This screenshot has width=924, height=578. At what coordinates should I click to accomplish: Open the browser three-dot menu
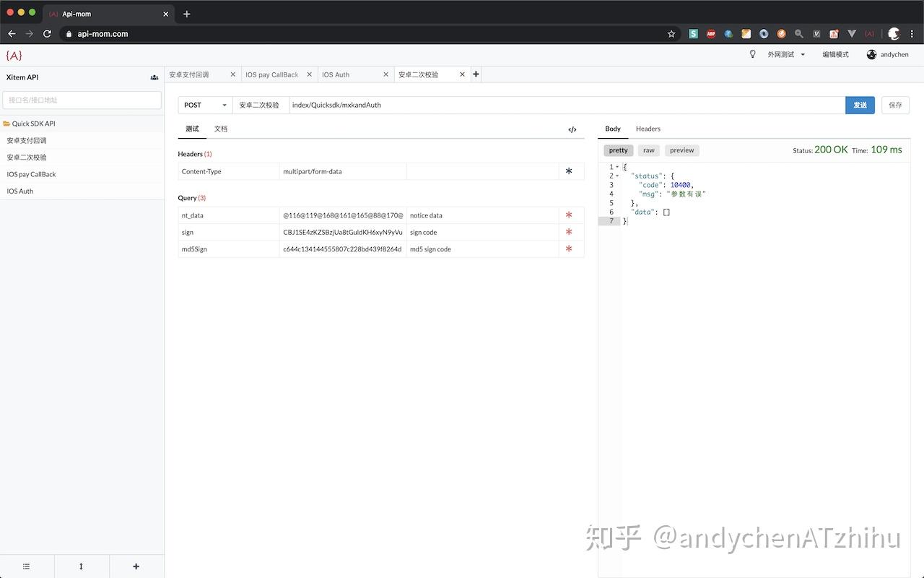pyautogui.click(x=912, y=34)
